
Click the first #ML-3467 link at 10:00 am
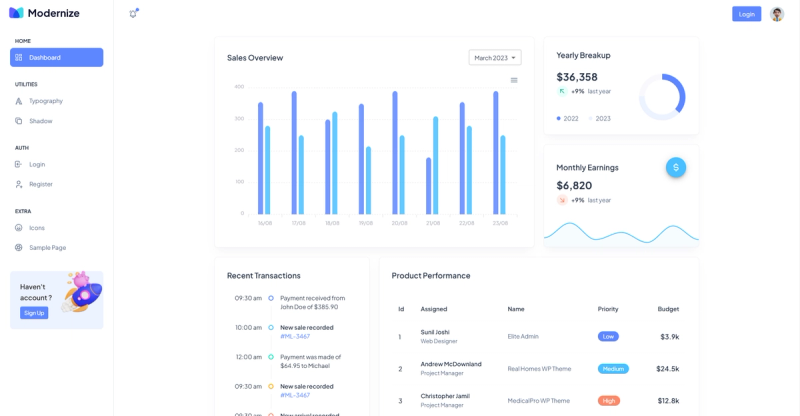[x=295, y=336]
